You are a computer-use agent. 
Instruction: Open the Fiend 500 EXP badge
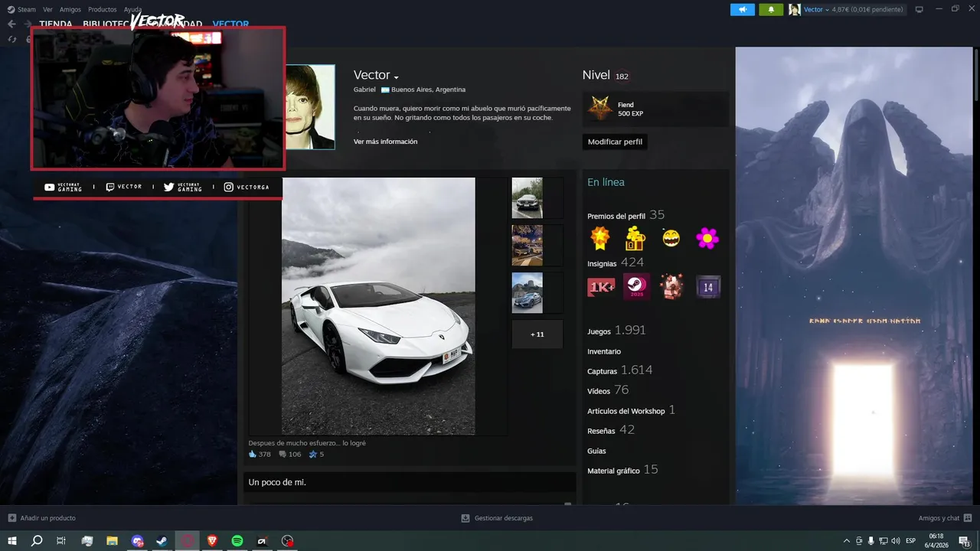click(x=655, y=109)
